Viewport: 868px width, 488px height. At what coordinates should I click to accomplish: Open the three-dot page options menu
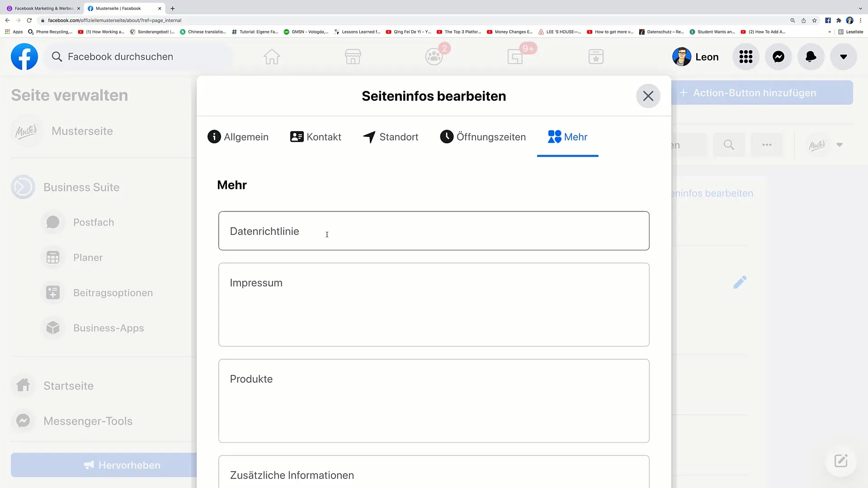click(x=767, y=145)
